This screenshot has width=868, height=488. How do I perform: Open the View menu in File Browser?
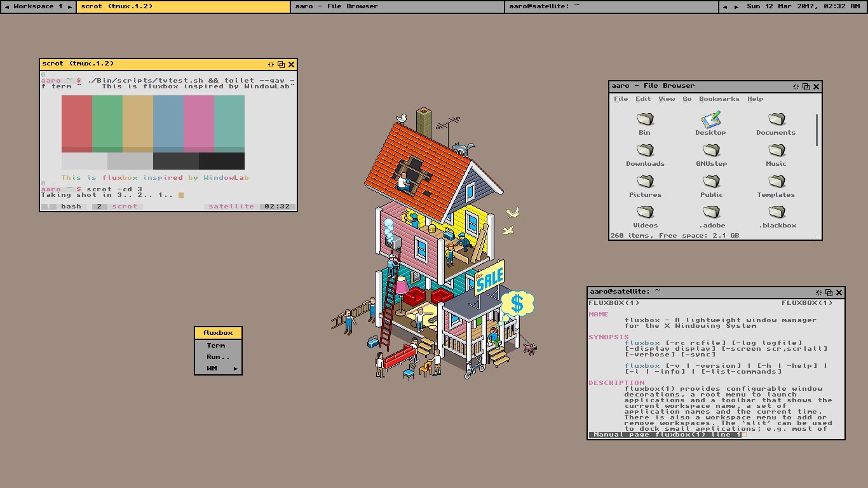(667, 99)
